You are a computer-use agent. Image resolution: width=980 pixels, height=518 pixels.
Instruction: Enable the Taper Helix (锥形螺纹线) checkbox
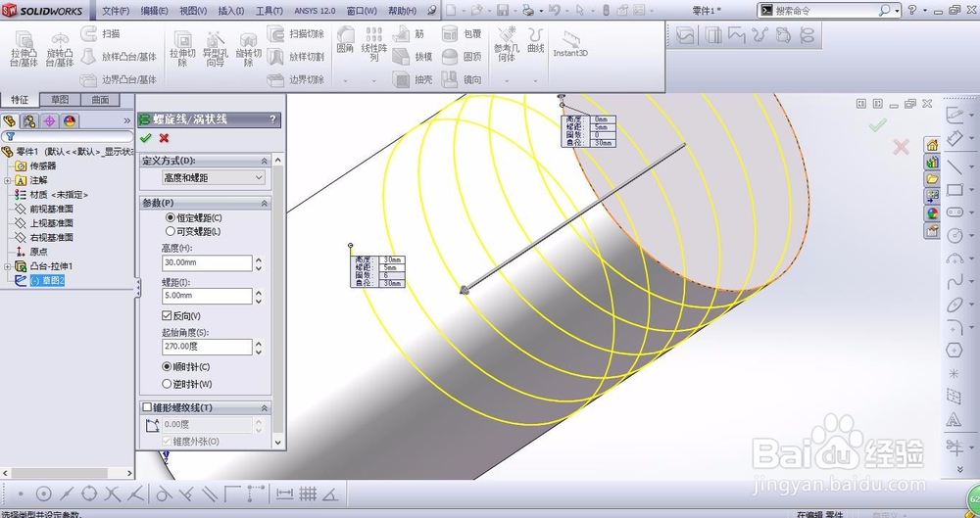tap(148, 407)
